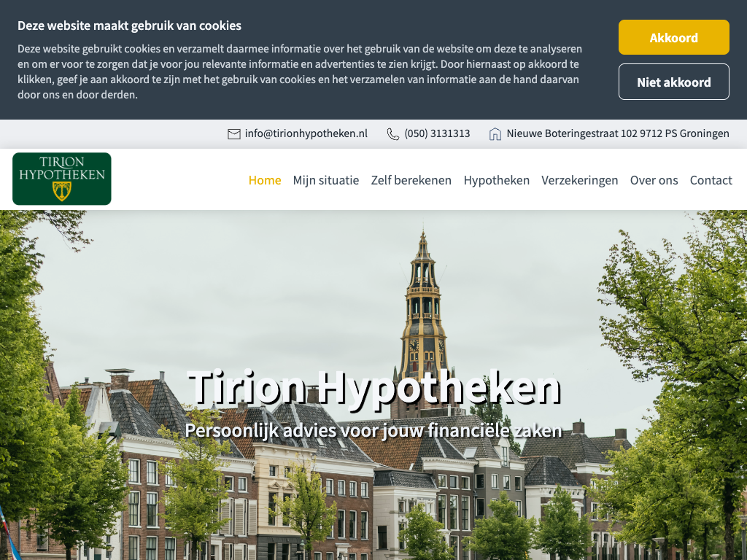Click the (050) 3131313 phone number
747x560 pixels.
tap(437, 134)
